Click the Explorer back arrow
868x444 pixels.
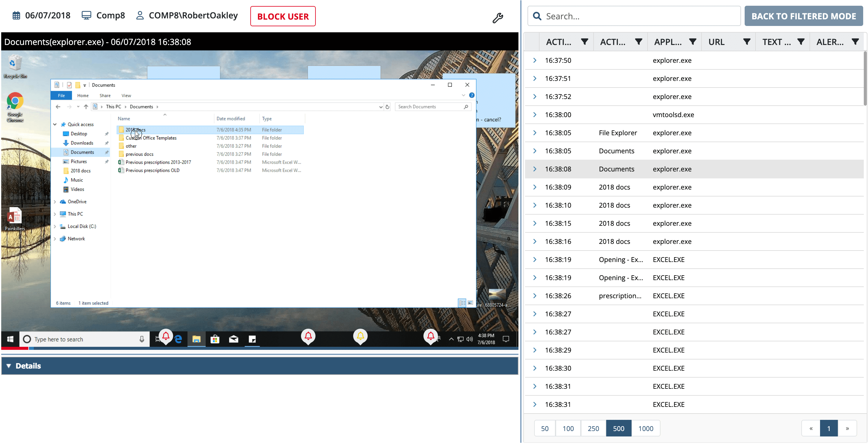click(x=58, y=107)
